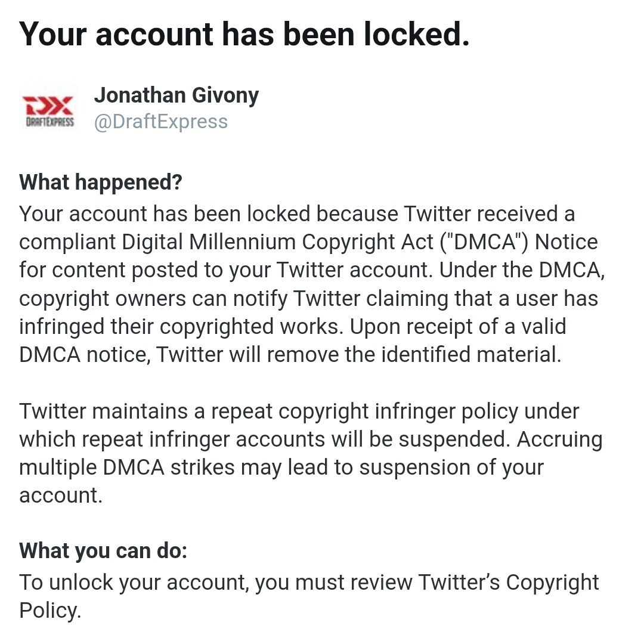The width and height of the screenshot is (644, 644).
Task: Click 'Digital Millennium Copyright Act' phrase
Action: tap(277, 242)
